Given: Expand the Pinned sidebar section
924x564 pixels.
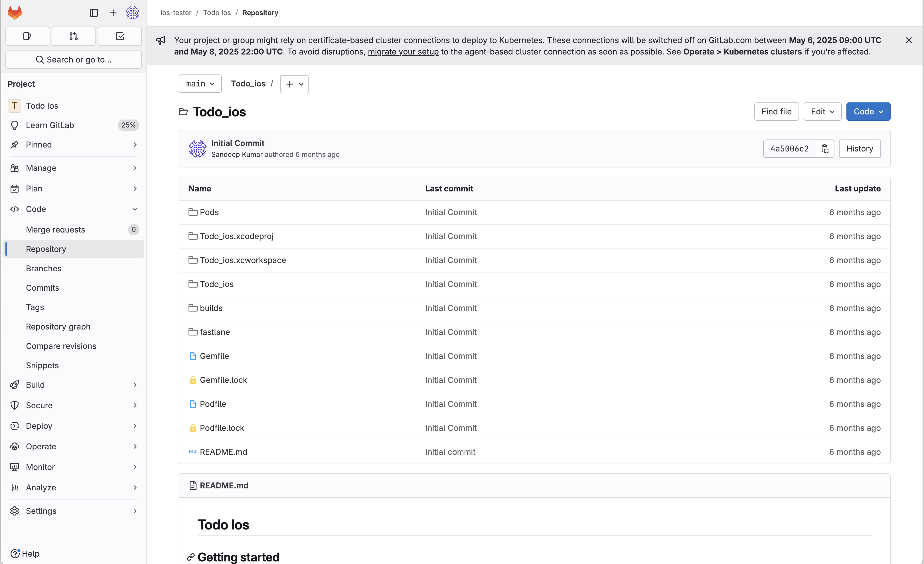Looking at the screenshot, I should pos(74,144).
